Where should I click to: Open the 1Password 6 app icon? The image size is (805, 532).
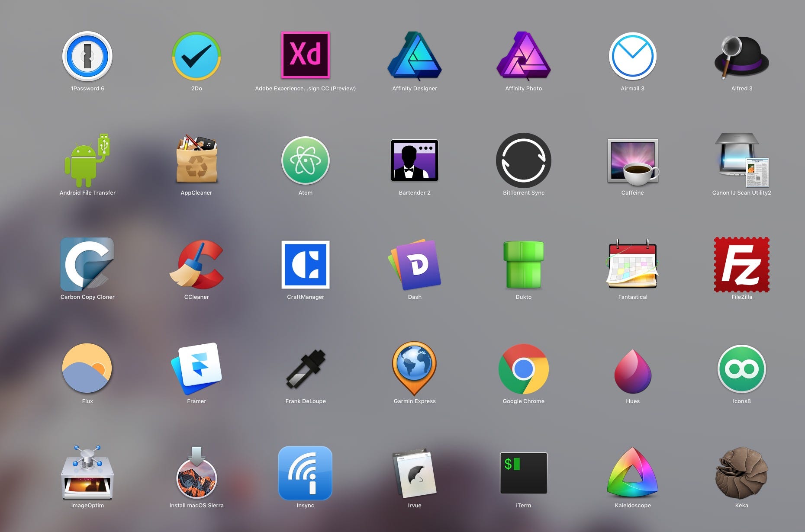tap(87, 56)
